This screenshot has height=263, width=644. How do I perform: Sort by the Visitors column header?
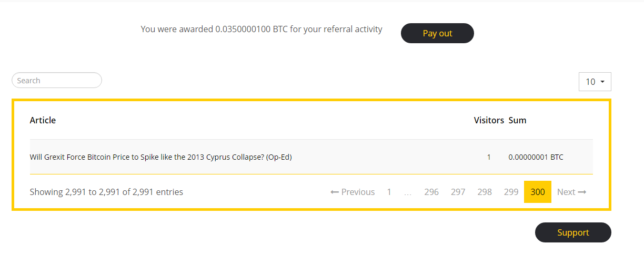point(489,120)
